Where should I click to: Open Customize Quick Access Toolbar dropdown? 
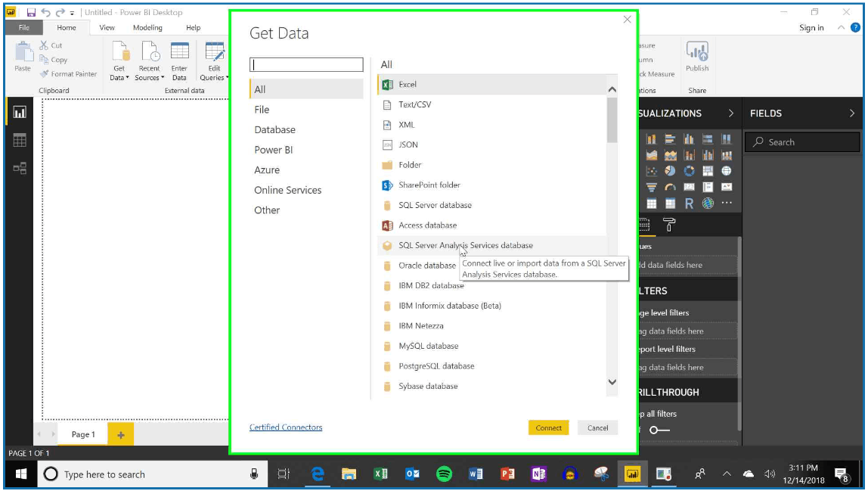point(72,13)
